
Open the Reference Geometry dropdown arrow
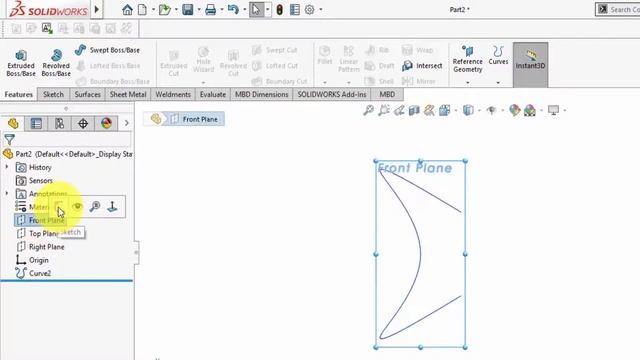pos(467,82)
